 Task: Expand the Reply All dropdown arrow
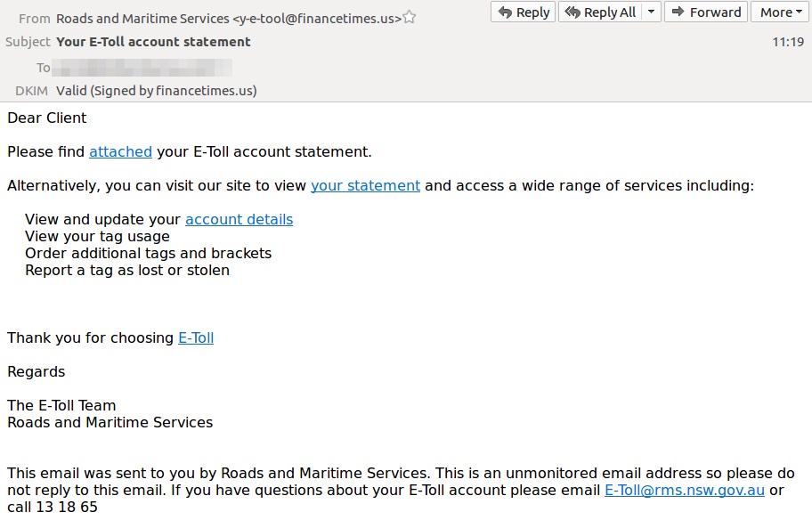(x=652, y=12)
